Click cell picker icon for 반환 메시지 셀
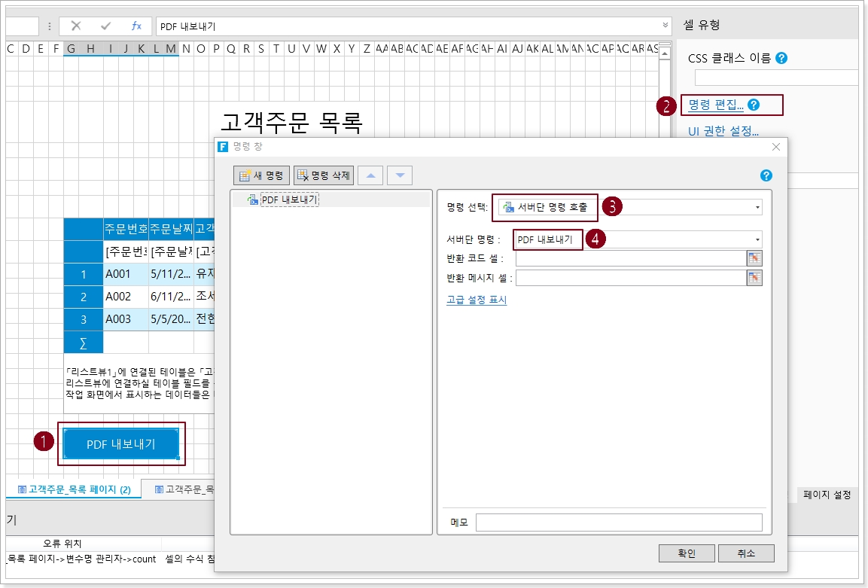This screenshot has height=588, width=868. tap(754, 278)
